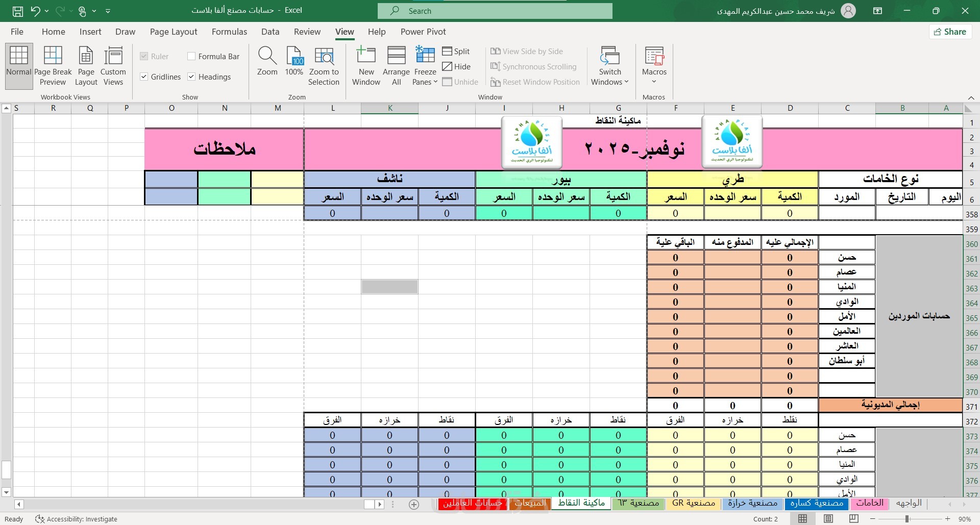Click the status bar Page Break Preview icon
Screen dimensions: 980x525
854,519
